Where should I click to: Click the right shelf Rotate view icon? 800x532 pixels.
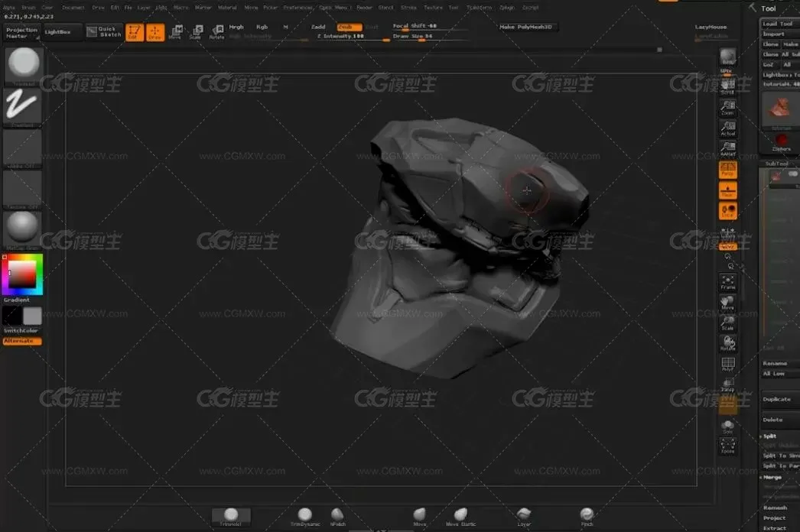[727, 343]
